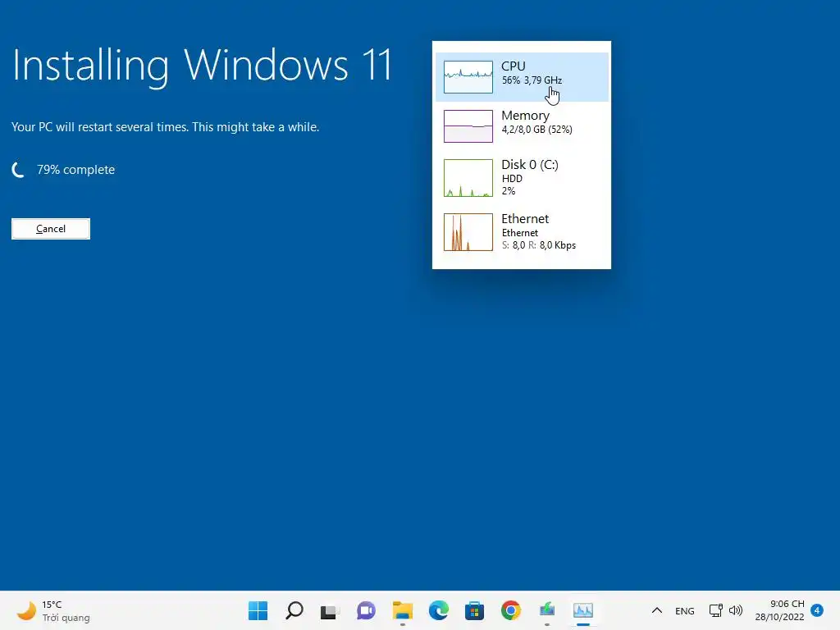Open taskbar Search
Image resolution: width=840 pixels, height=630 pixels.
point(294,610)
